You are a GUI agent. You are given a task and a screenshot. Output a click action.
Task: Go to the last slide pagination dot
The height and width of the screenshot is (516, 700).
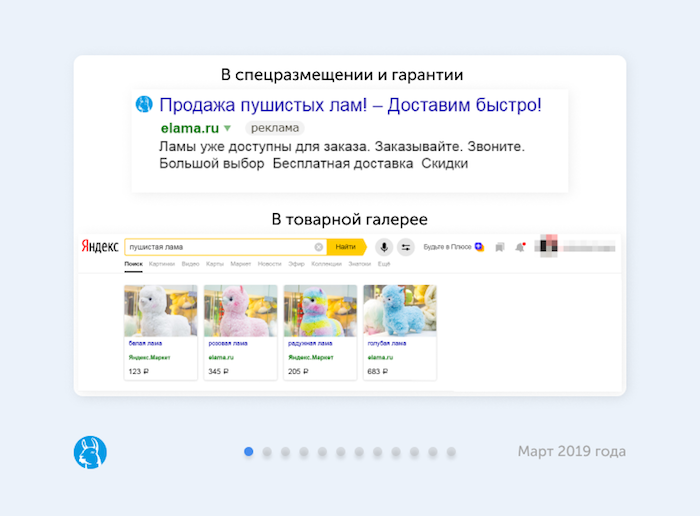451,452
